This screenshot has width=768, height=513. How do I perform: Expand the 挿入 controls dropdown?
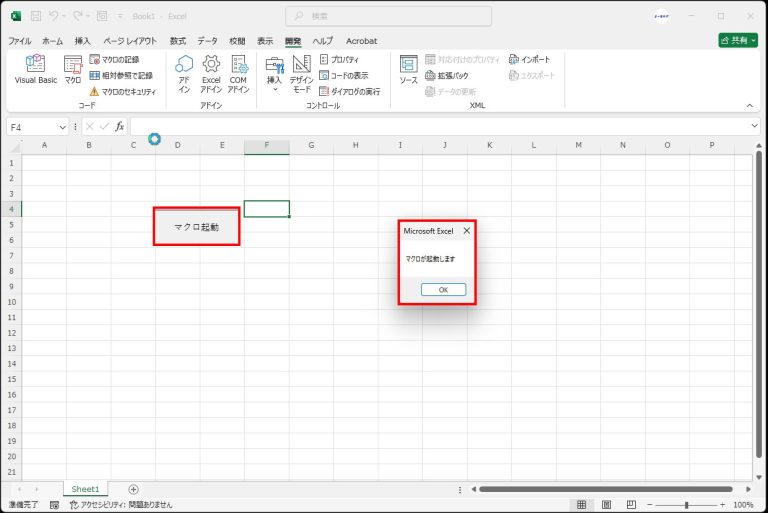point(274,88)
